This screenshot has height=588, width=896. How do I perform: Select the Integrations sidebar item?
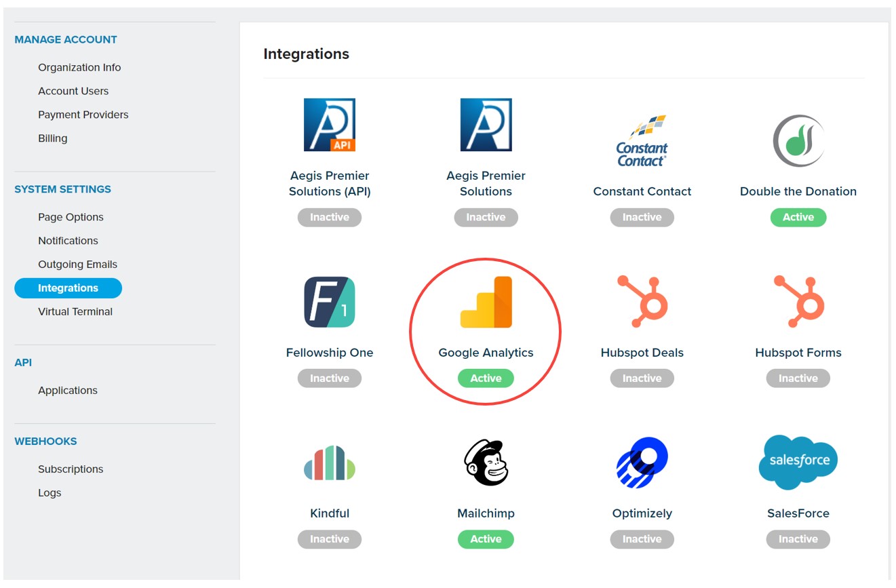68,288
